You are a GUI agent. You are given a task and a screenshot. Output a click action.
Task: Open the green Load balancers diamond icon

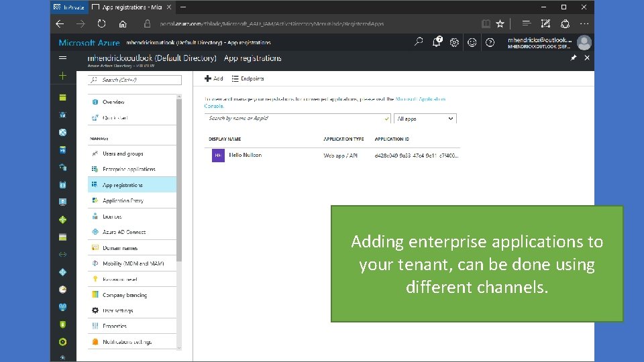(62, 220)
